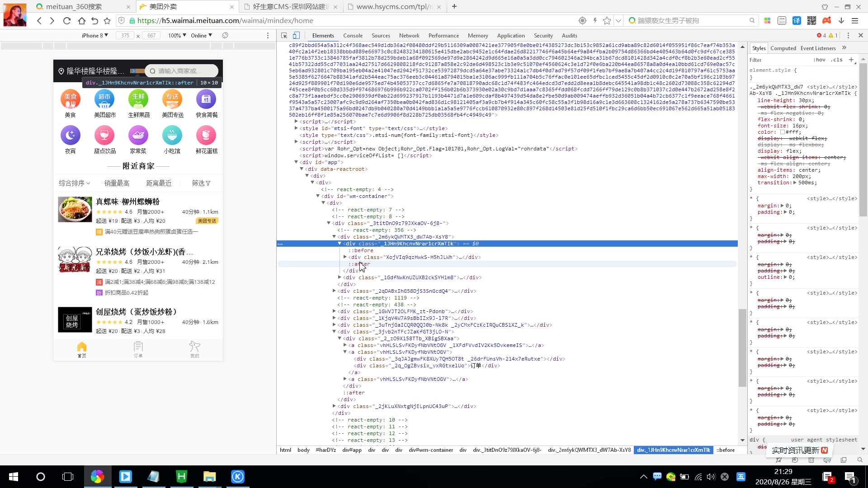
Task: Open the 100% zoom dropdown
Action: tap(177, 35)
